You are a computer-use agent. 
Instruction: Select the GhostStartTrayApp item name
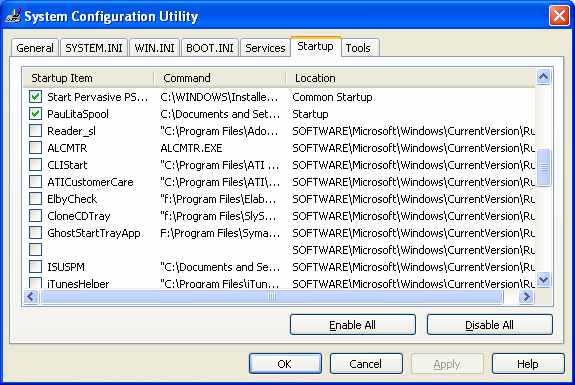coord(94,233)
